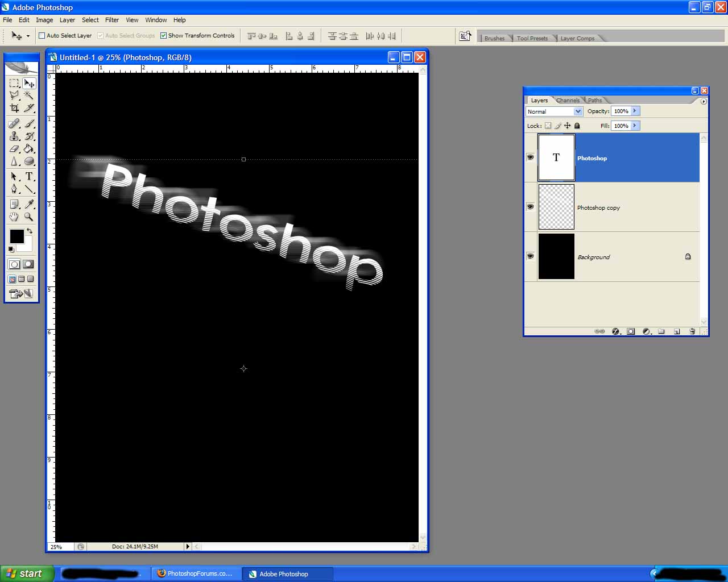Viewport: 728px width, 582px height.
Task: Add a layer style via fx icon
Action: [615, 331]
